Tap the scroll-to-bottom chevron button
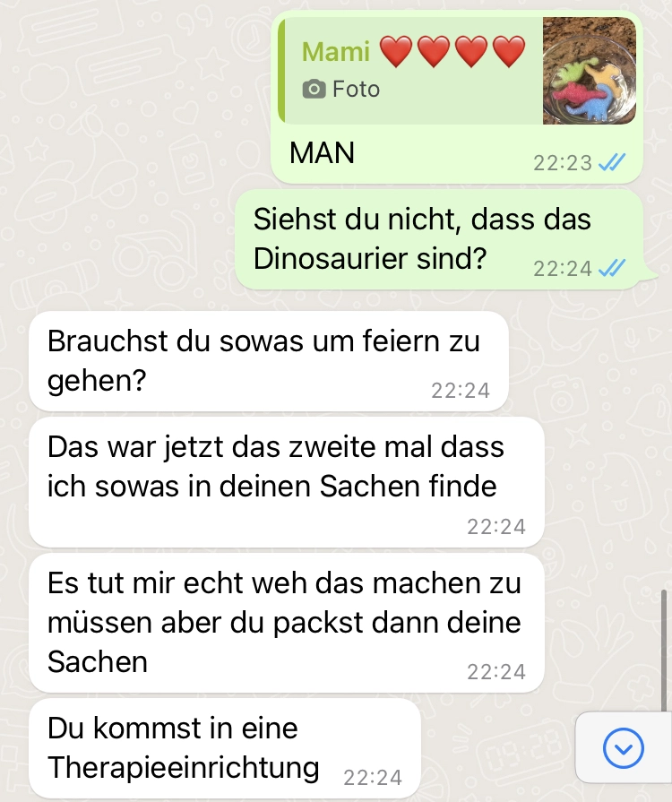This screenshot has width=672, height=802. pos(623,747)
